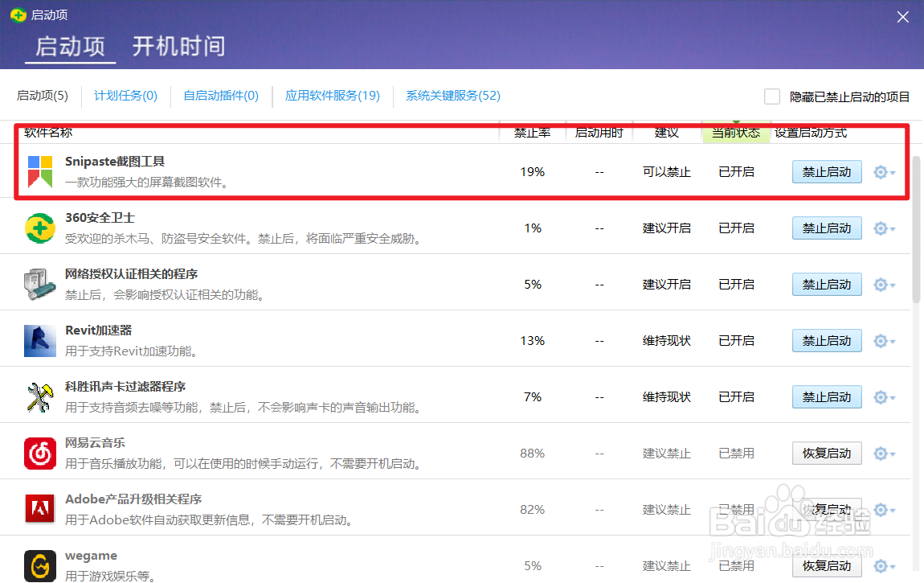Click 88% value in 网易云音乐 row
The image size is (924, 583).
(x=532, y=454)
